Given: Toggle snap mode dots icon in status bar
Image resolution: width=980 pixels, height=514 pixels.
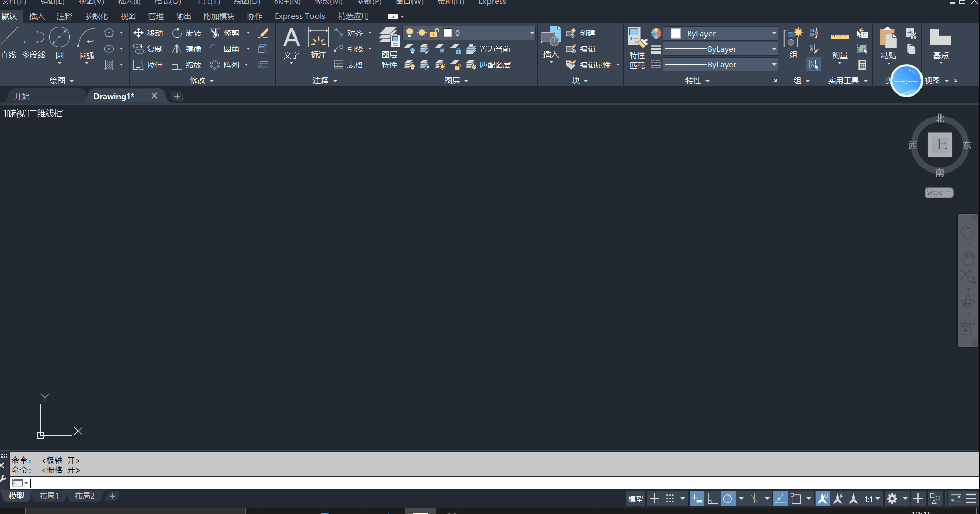Looking at the screenshot, I should [670, 499].
